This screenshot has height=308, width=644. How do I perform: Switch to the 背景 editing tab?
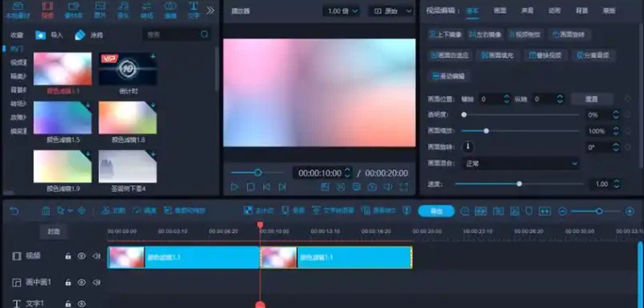pos(583,11)
